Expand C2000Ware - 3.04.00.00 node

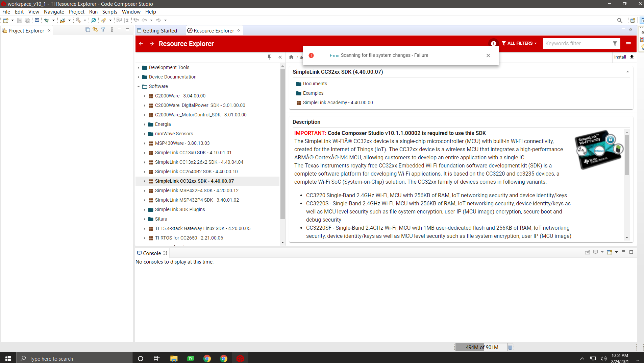(x=145, y=96)
